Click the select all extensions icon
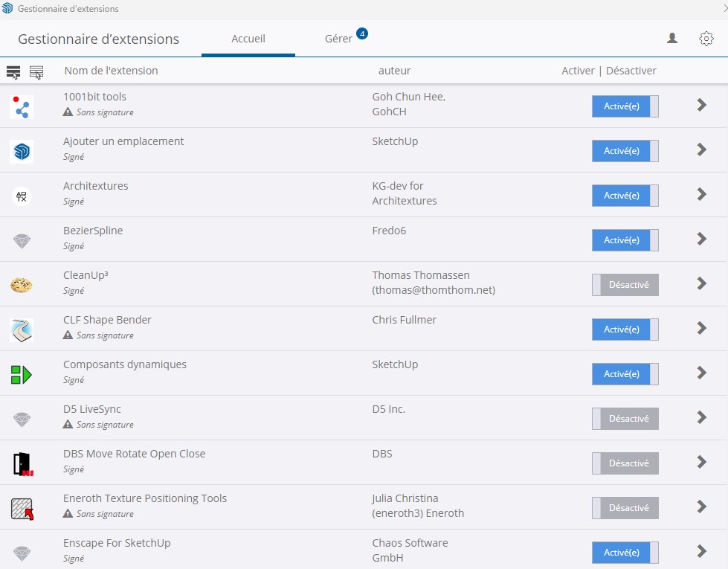Screen dimensions: 728x569 tap(13, 71)
